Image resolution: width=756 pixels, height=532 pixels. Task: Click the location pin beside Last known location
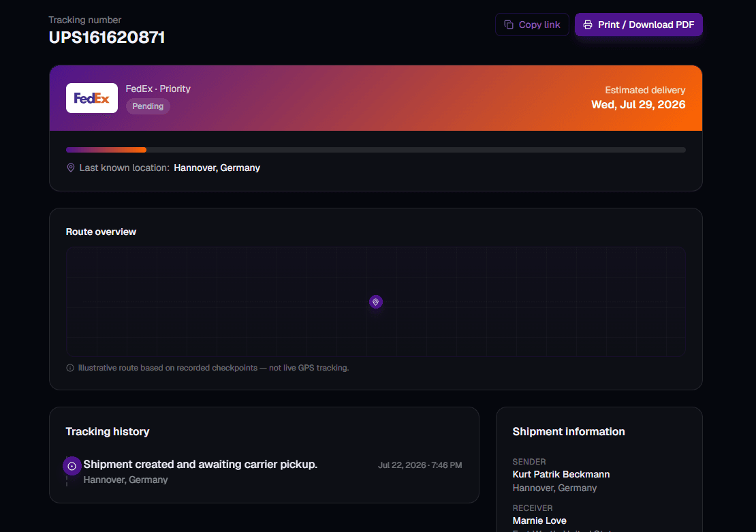(70, 168)
